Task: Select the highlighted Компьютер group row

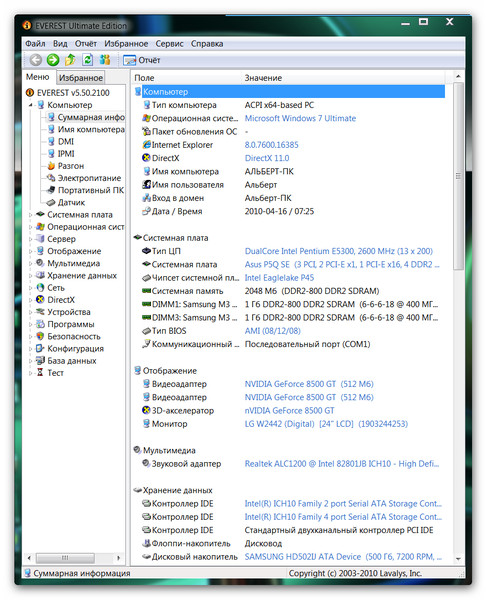Action: pos(290,92)
